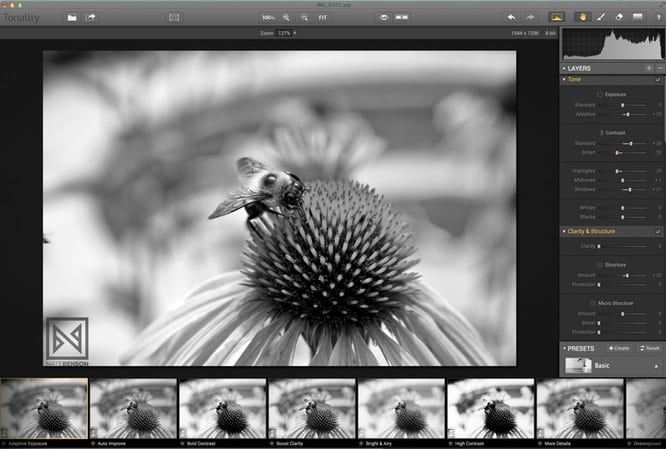This screenshot has height=449, width=666.
Task: Click the Whites slider handle
Action: [x=623, y=208]
